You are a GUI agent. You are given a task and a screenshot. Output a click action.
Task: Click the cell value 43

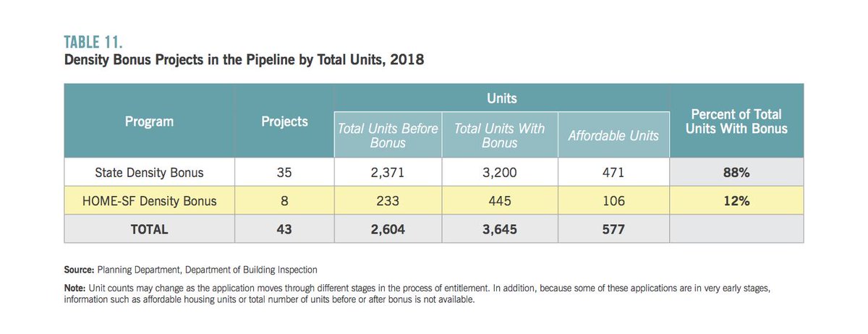pos(284,229)
